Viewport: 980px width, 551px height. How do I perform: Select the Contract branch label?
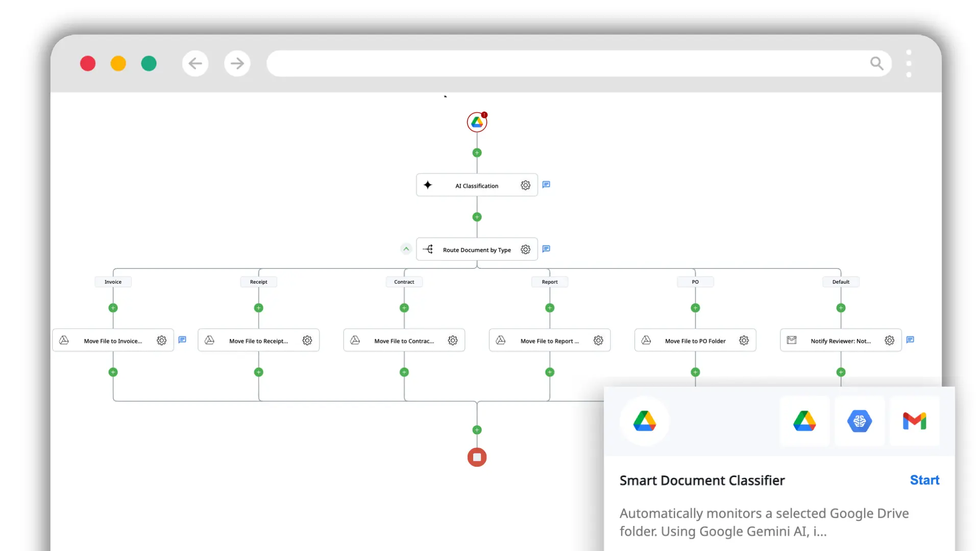(x=404, y=282)
